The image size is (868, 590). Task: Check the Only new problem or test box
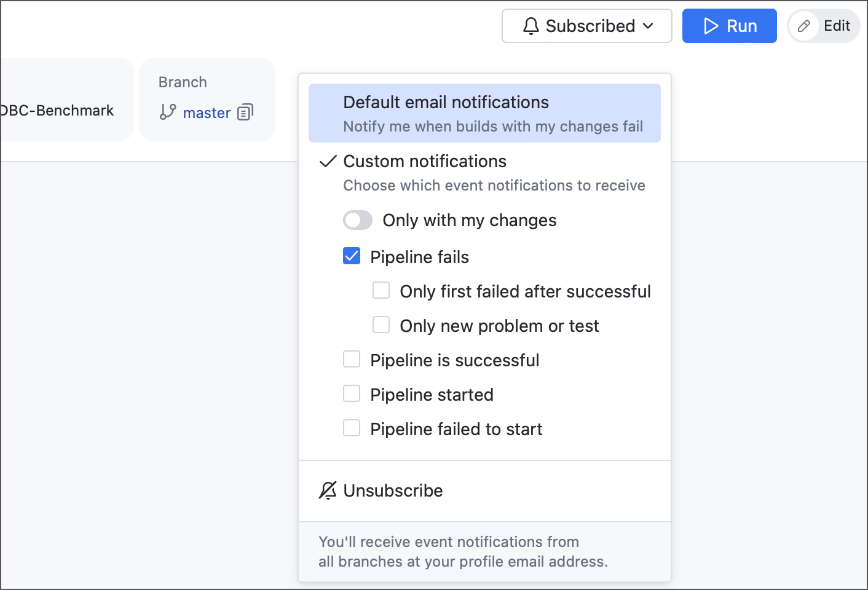(381, 324)
